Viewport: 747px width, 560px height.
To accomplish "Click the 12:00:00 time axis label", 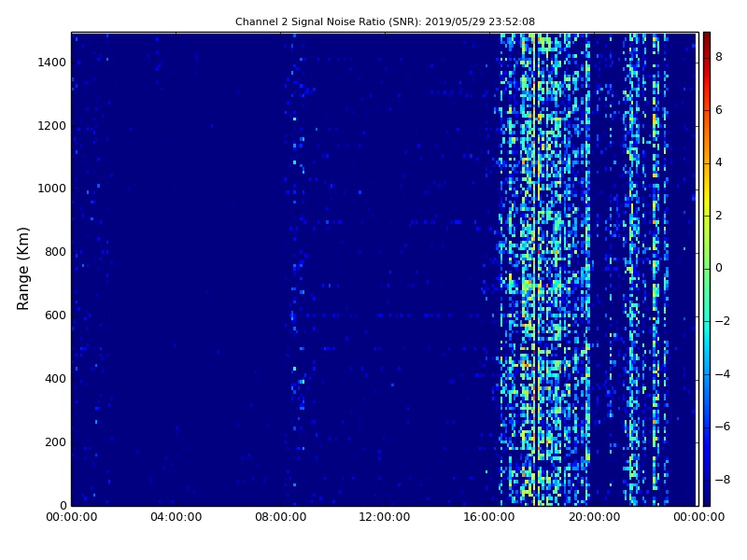I will 385,517.
